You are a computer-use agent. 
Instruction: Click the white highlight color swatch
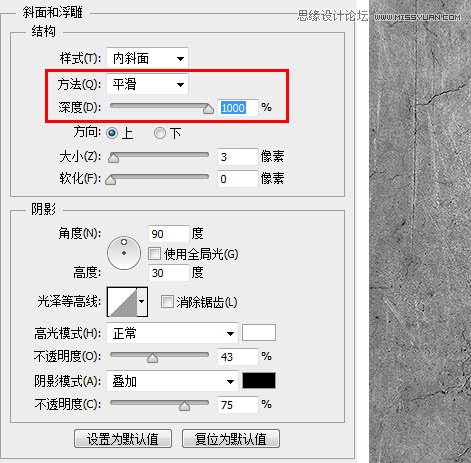pos(259,333)
